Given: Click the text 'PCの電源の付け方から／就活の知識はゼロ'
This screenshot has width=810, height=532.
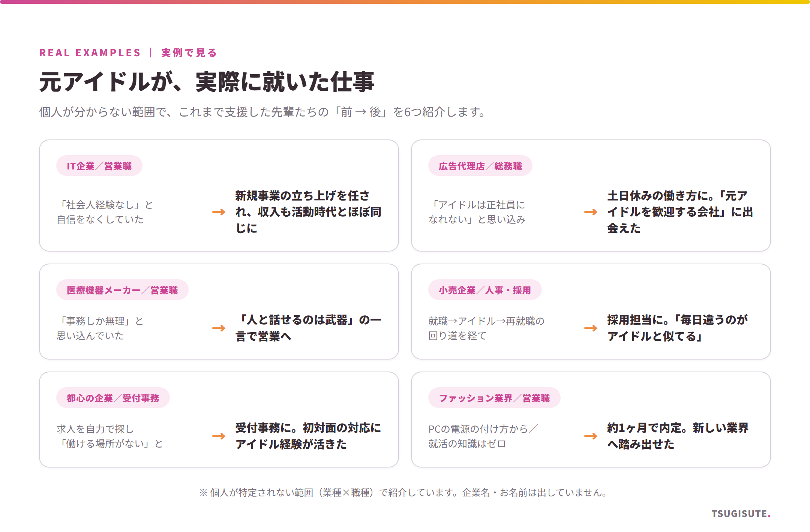Looking at the screenshot, I should tap(483, 436).
